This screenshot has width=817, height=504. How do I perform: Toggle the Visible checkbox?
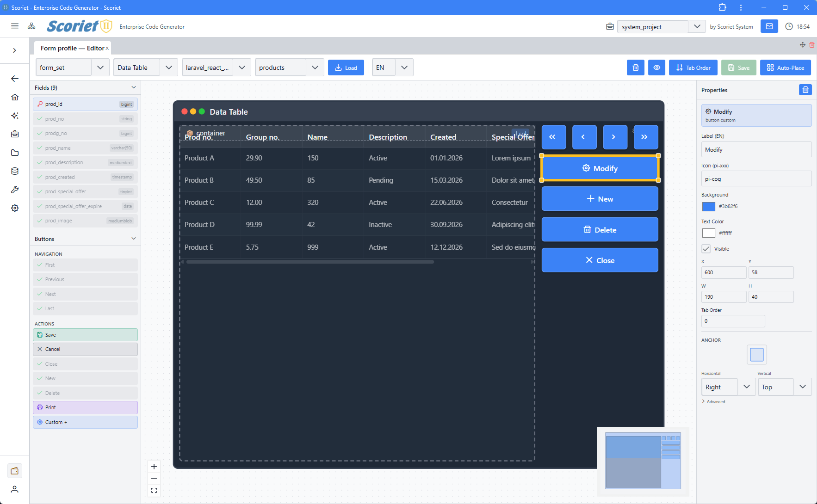click(706, 249)
